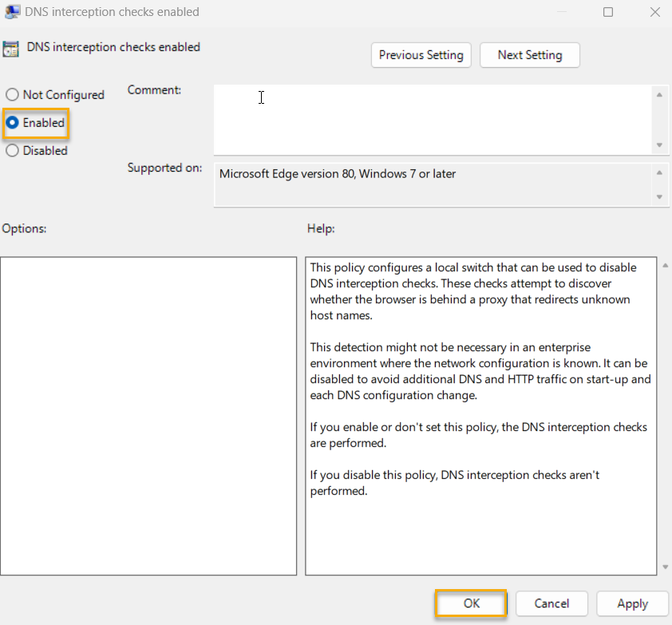Screen dimensions: 672x625
Task: Open the previous policy setting
Action: point(421,55)
